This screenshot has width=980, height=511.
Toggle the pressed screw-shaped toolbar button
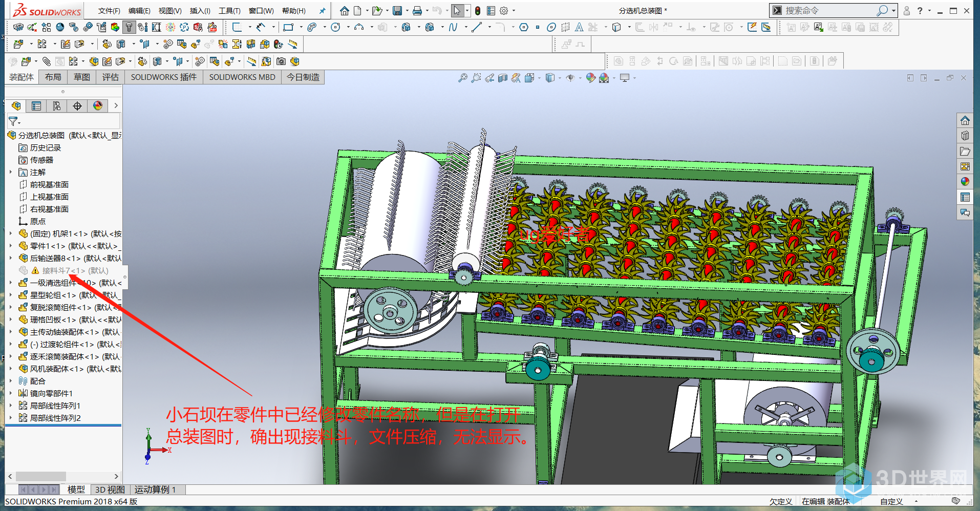129,28
